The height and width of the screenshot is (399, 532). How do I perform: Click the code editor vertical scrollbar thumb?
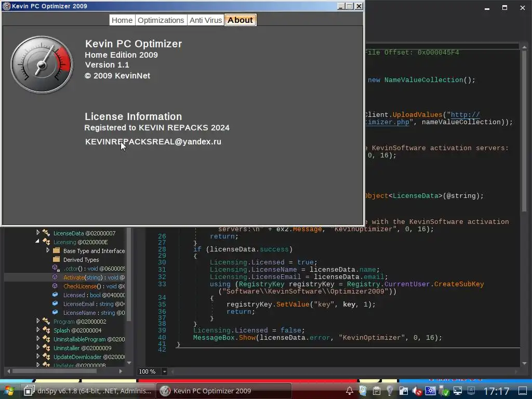pos(524,130)
